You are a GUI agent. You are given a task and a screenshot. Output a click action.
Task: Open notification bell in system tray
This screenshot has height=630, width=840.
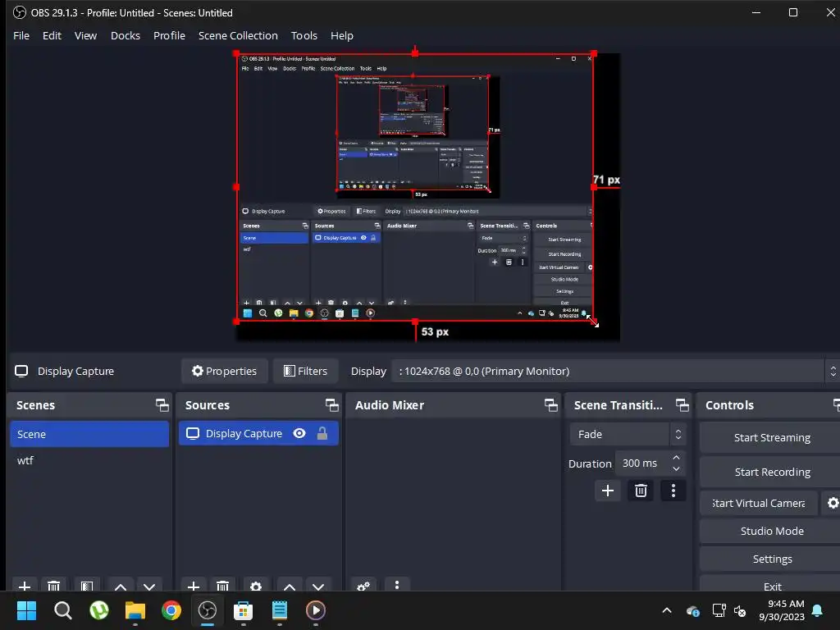click(x=818, y=610)
